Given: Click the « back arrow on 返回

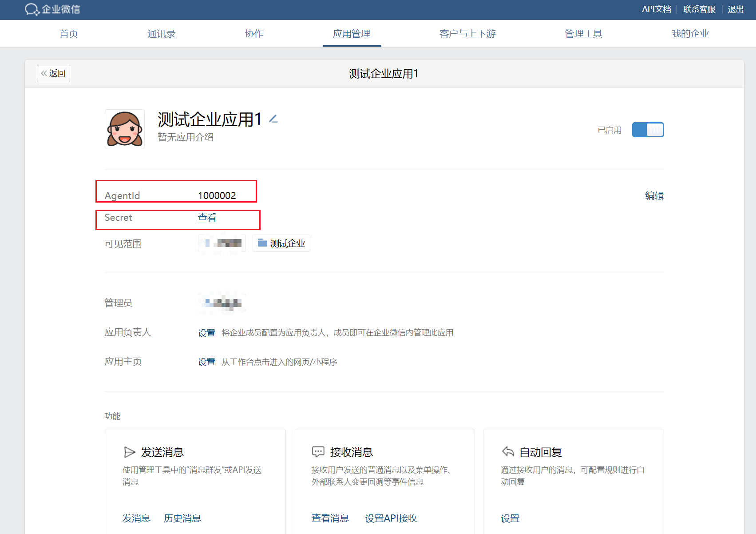Looking at the screenshot, I should click(45, 73).
